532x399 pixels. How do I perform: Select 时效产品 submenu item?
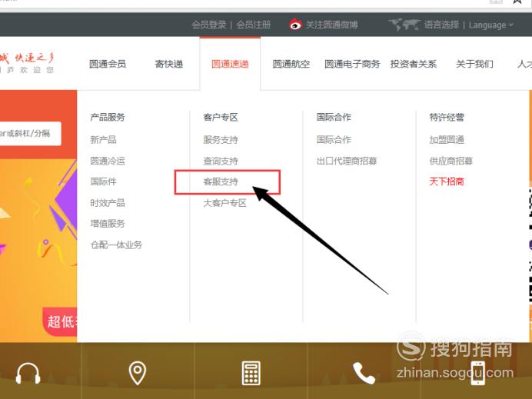(108, 203)
